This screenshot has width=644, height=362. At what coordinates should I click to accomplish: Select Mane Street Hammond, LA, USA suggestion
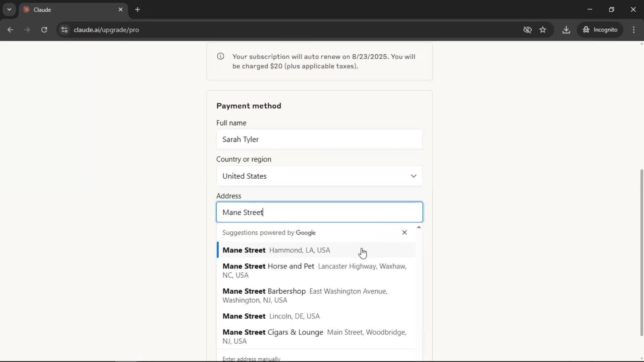pos(316,250)
